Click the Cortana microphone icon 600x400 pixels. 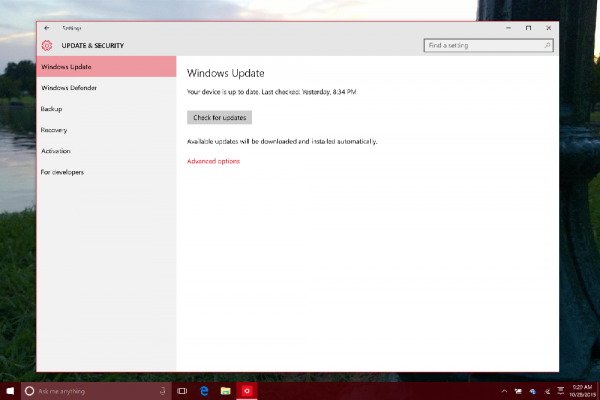pos(162,390)
